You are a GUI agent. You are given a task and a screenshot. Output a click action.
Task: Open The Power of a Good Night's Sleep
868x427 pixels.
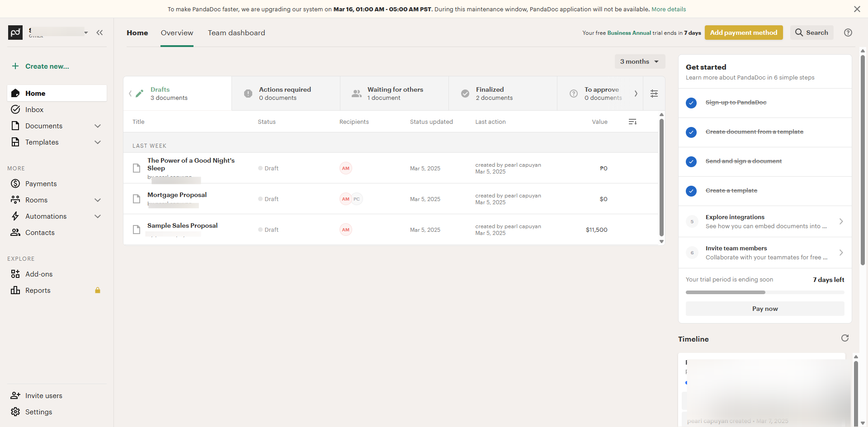191,164
